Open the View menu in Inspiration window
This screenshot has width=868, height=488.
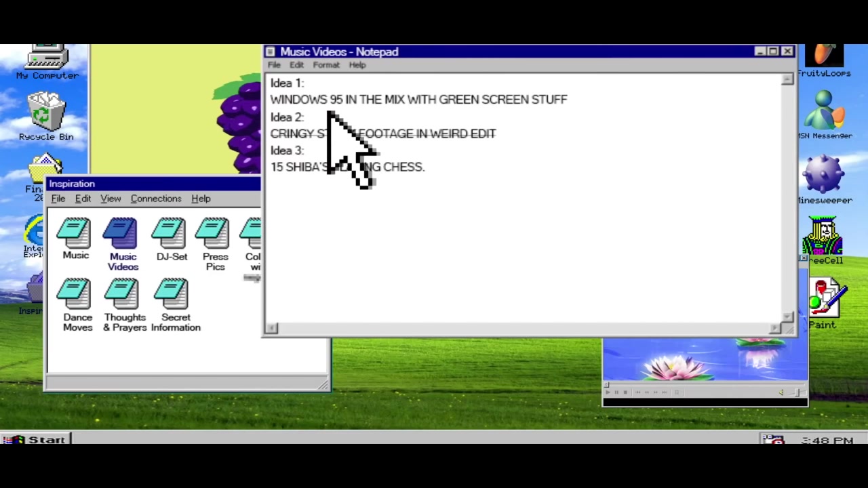[111, 199]
